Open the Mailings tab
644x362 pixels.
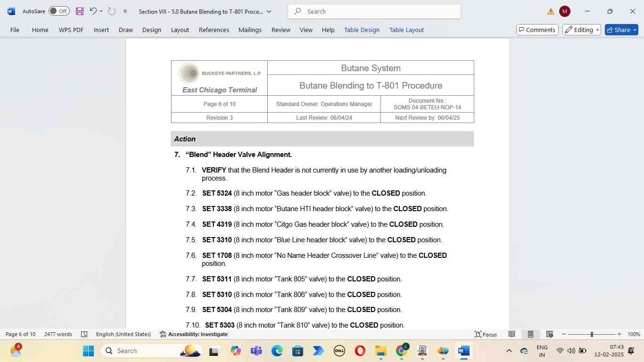click(250, 30)
